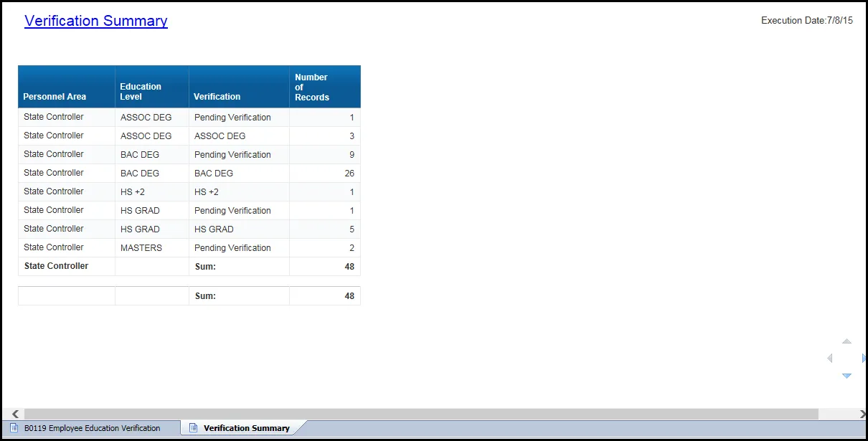
Task: Click the Verification Summary tab's document icon
Action: click(193, 428)
